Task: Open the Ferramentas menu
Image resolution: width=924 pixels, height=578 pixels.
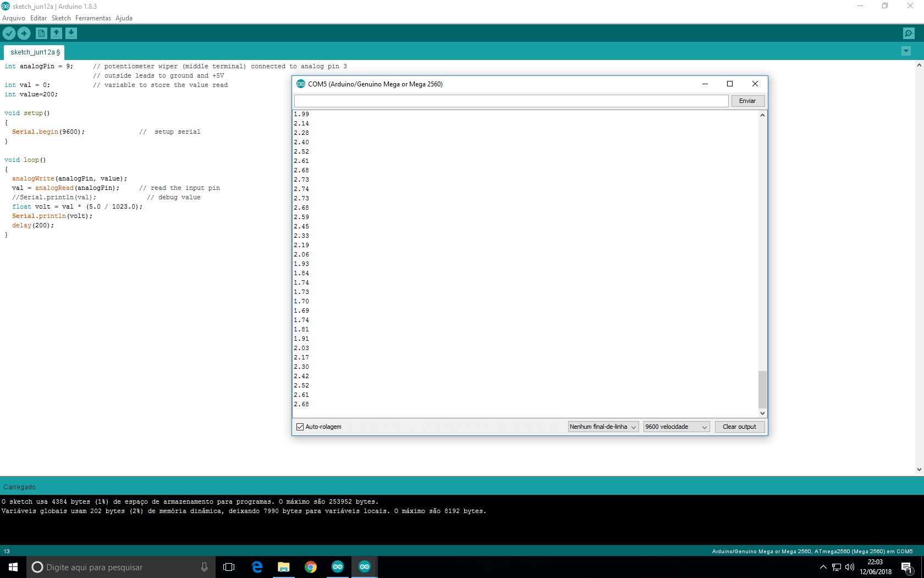Action: 93,18
